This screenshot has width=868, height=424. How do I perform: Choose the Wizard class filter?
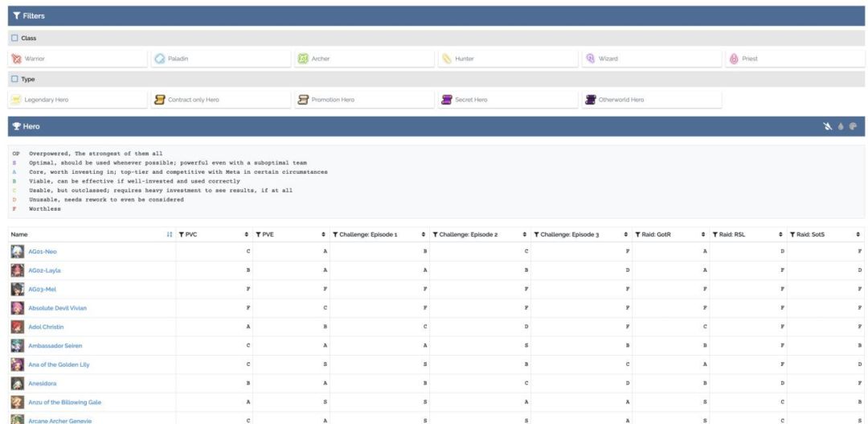[652, 59]
